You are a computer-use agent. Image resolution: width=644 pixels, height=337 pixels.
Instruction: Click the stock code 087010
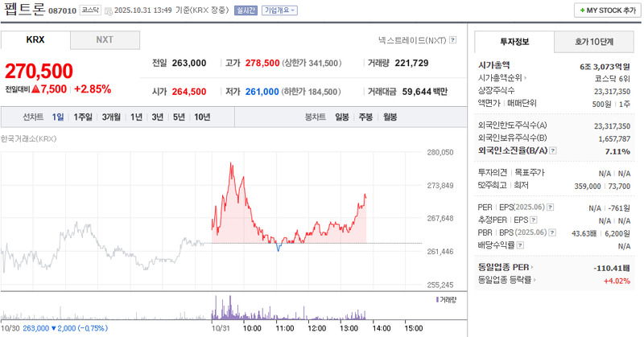(63, 11)
